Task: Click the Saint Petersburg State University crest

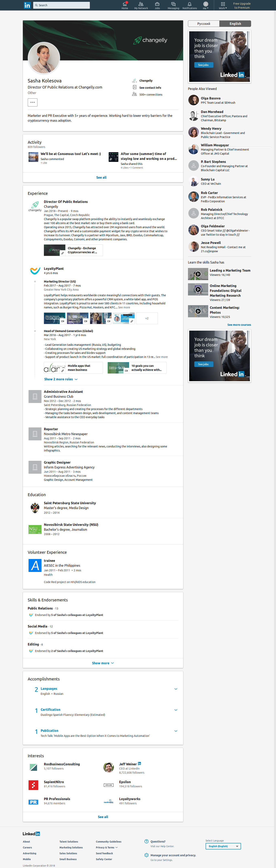Action: pyautogui.click(x=35, y=507)
